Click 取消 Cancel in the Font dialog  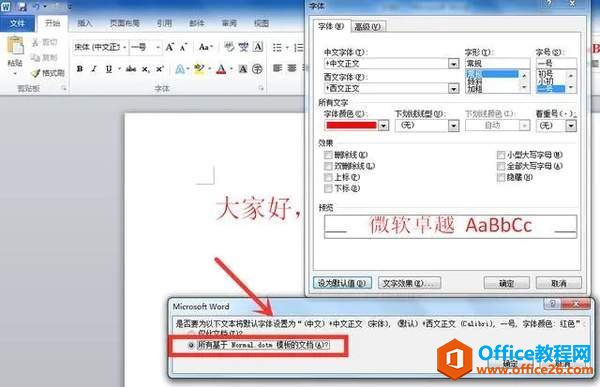point(559,283)
